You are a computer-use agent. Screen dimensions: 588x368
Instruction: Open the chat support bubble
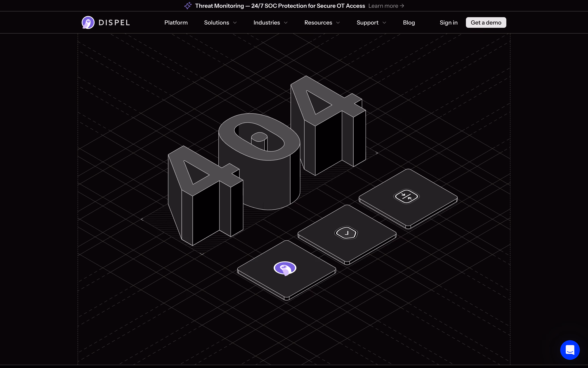[570, 350]
